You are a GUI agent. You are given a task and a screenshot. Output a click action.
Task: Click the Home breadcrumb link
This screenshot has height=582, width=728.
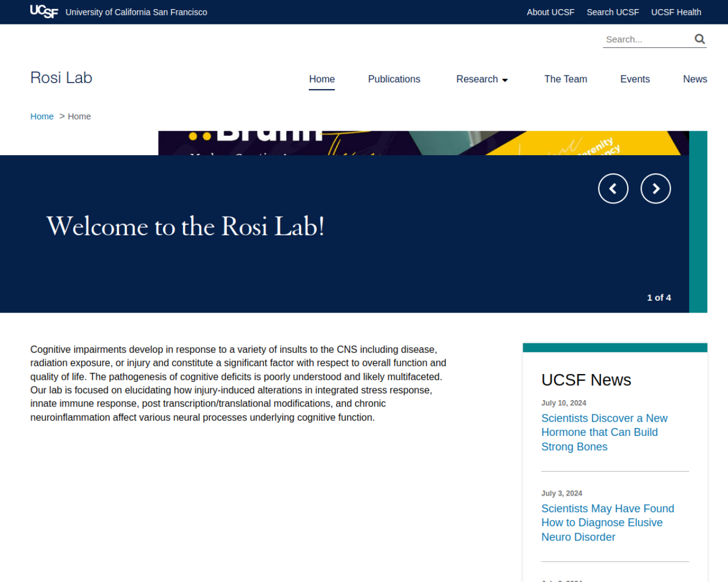(x=42, y=117)
